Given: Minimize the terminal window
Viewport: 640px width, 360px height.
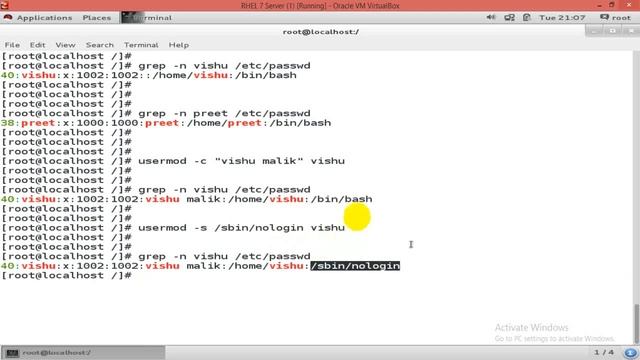Looking at the screenshot, I should [x=594, y=31].
